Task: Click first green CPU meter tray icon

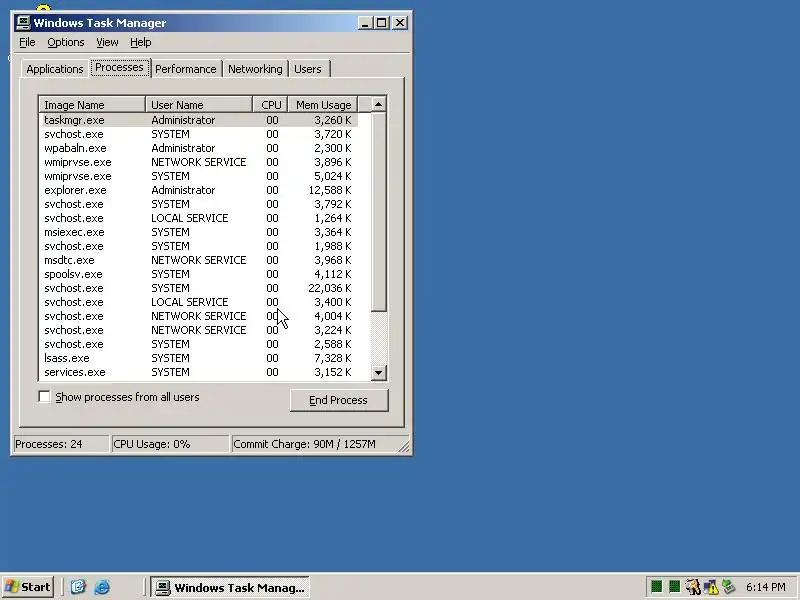Action: point(657,587)
